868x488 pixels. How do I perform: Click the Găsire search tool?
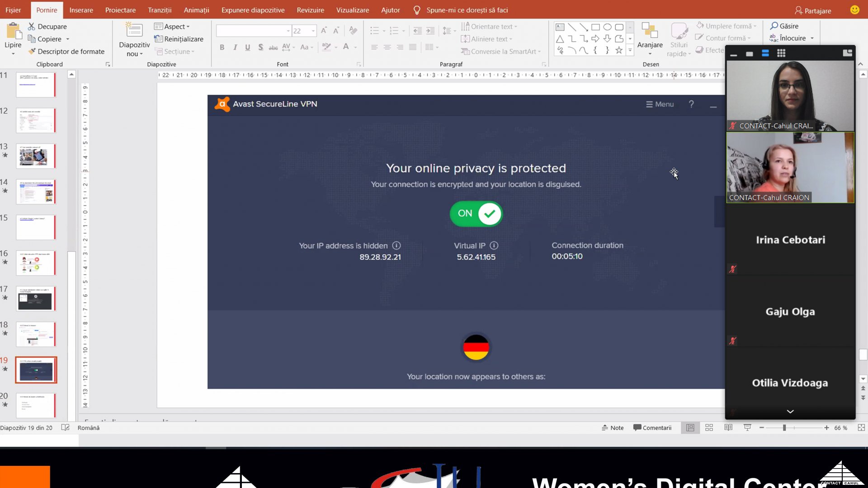point(784,26)
